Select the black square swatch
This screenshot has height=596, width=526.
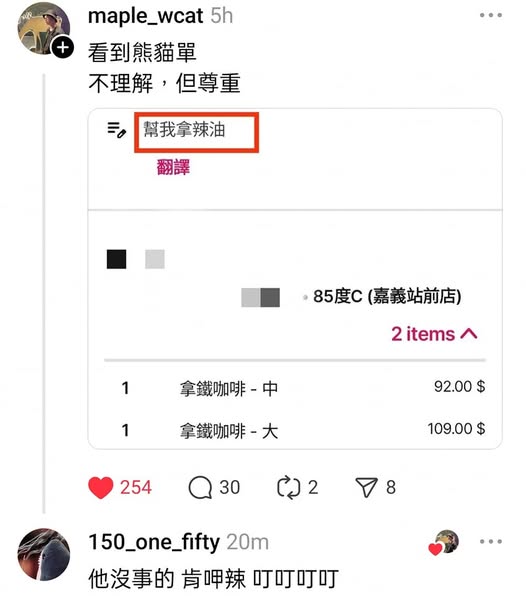click(x=116, y=259)
